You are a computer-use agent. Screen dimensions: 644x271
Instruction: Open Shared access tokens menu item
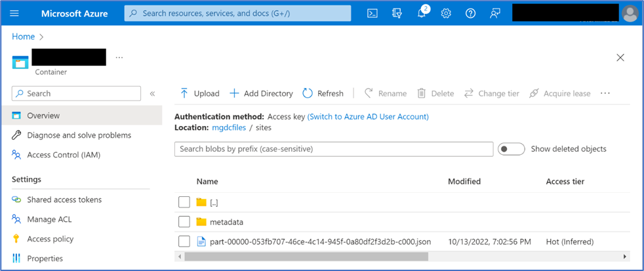coord(64,199)
